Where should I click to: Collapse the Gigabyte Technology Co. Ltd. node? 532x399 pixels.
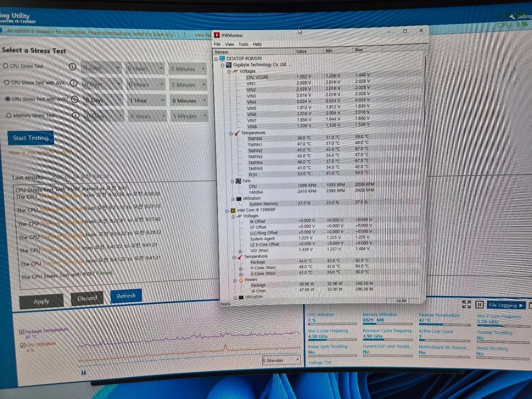click(222, 65)
